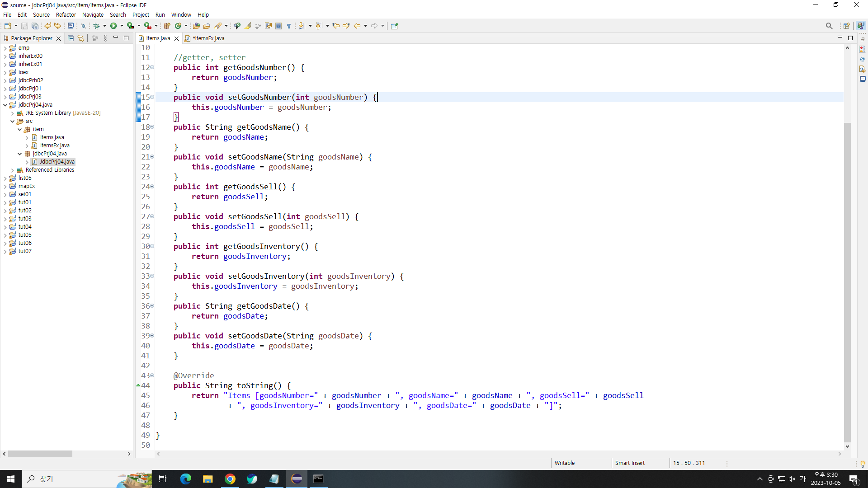Collapse the jdbcPrj04.java project node
868x488 pixels.
click(x=5, y=105)
